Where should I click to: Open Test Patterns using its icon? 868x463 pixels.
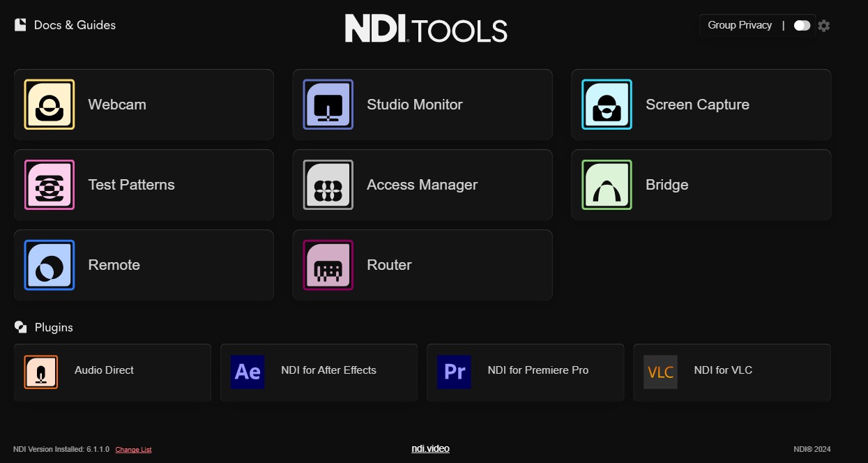coord(49,184)
